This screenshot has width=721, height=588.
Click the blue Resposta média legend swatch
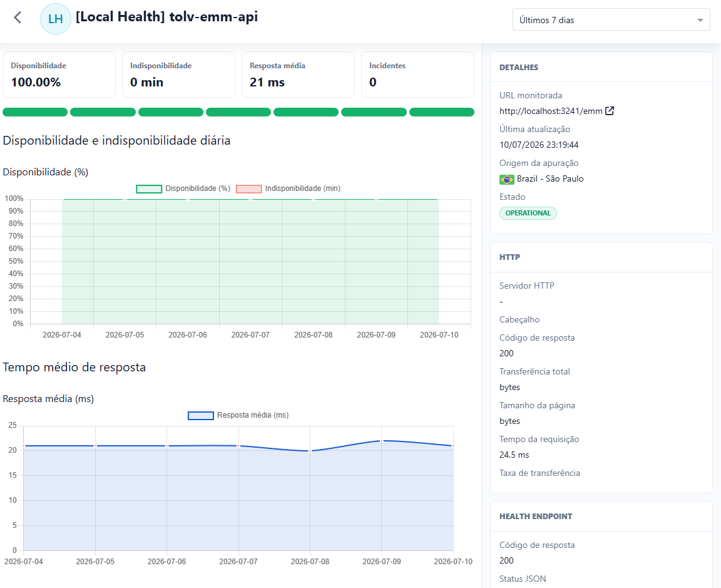(x=200, y=415)
